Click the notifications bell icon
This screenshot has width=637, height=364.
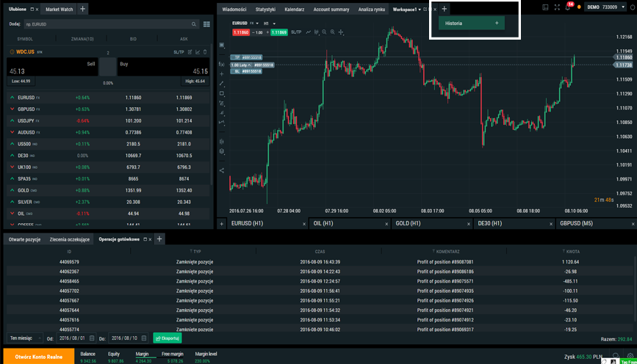pyautogui.click(x=568, y=7)
